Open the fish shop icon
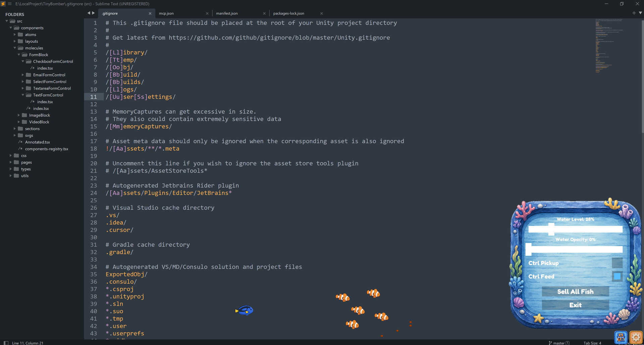644x345 pixels. (x=621, y=337)
